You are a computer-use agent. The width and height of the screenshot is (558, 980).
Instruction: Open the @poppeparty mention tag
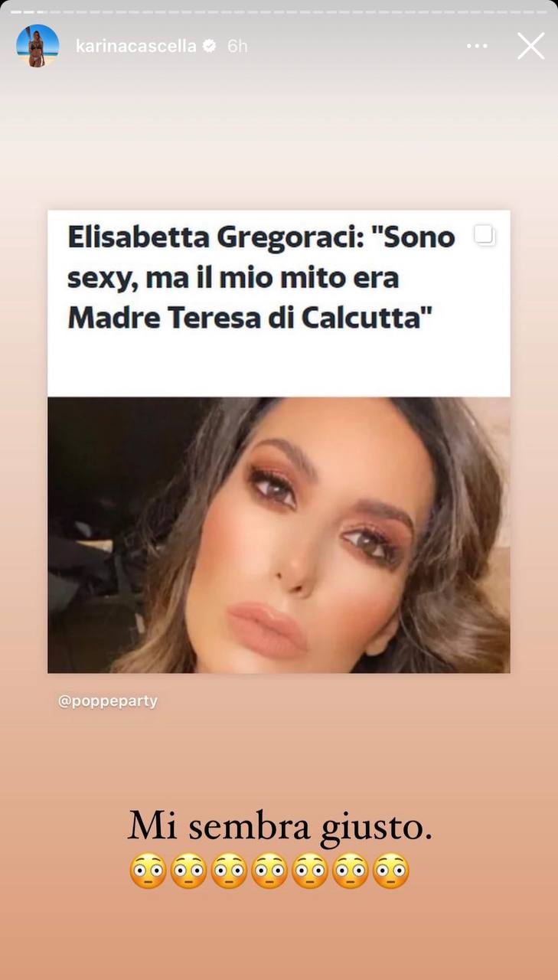(x=108, y=701)
